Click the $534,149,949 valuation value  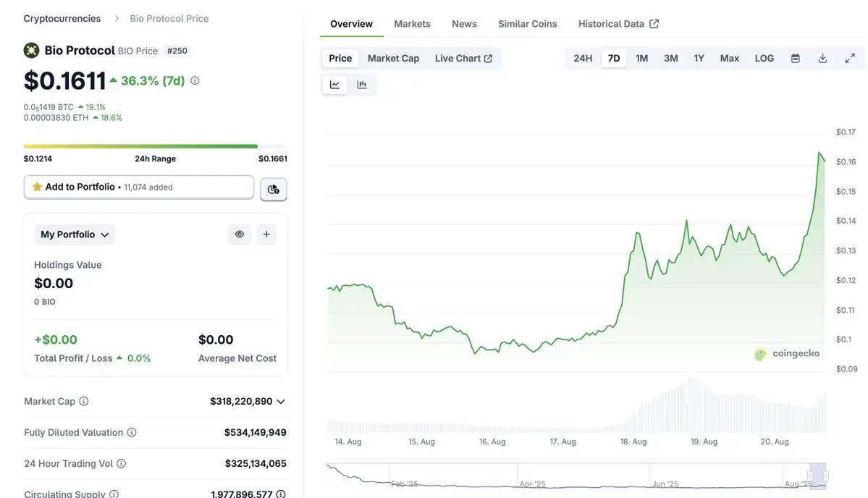(256, 432)
